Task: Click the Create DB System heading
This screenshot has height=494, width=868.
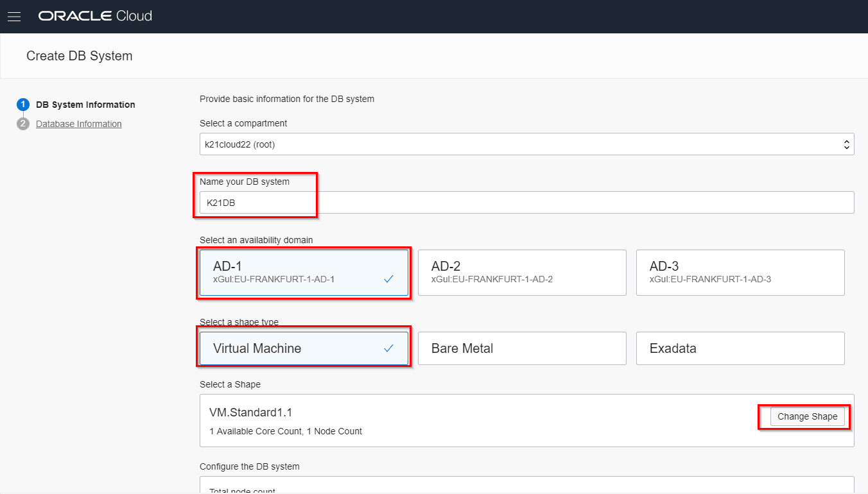Action: [x=80, y=56]
